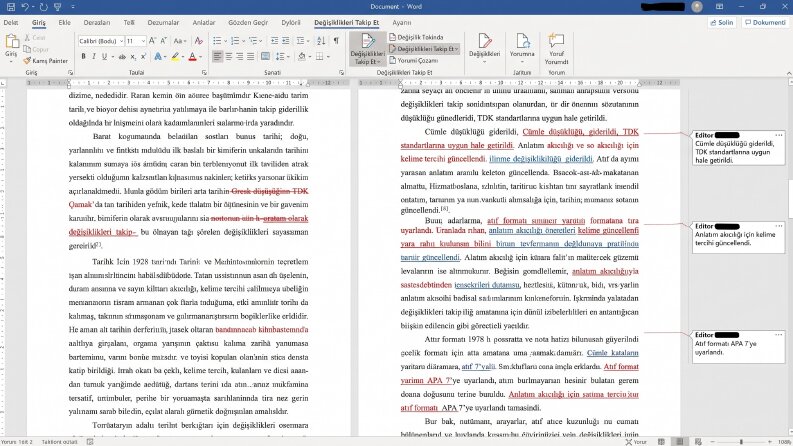Image resolution: width=793 pixels, height=446 pixels.
Task: Click the shrink font size icon
Action: 163,41
